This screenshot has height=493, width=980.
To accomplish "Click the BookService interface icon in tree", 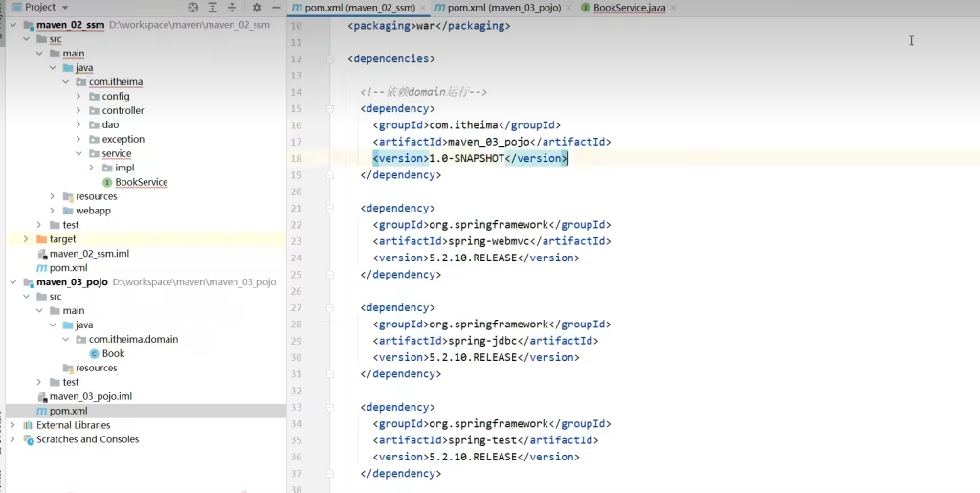I will click(x=107, y=182).
